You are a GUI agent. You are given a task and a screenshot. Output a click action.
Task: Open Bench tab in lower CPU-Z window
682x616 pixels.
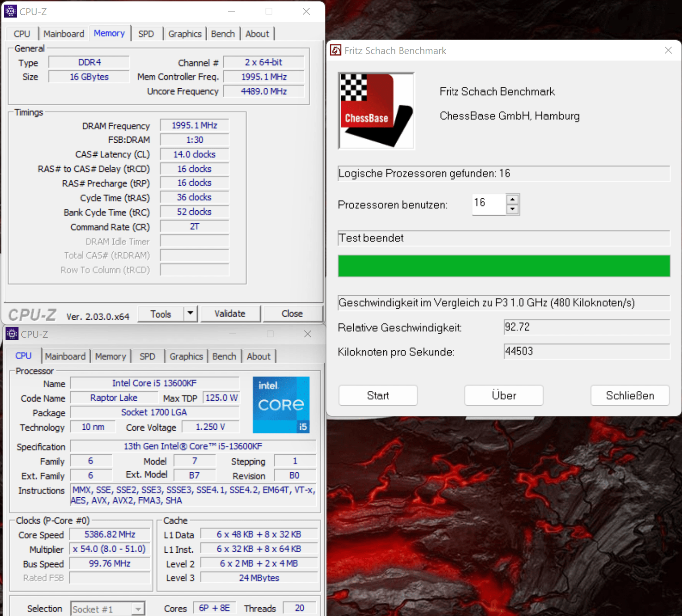pos(224,356)
